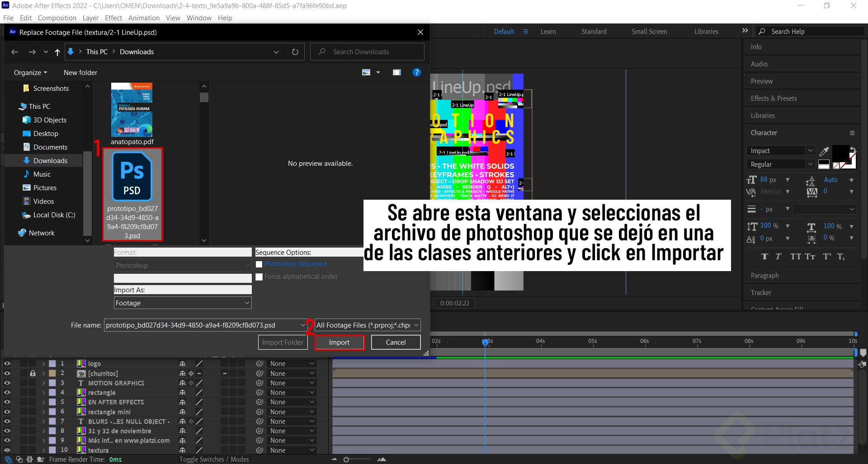Open the Composition menu
Viewport: 868px width, 464px height.
pos(57,18)
